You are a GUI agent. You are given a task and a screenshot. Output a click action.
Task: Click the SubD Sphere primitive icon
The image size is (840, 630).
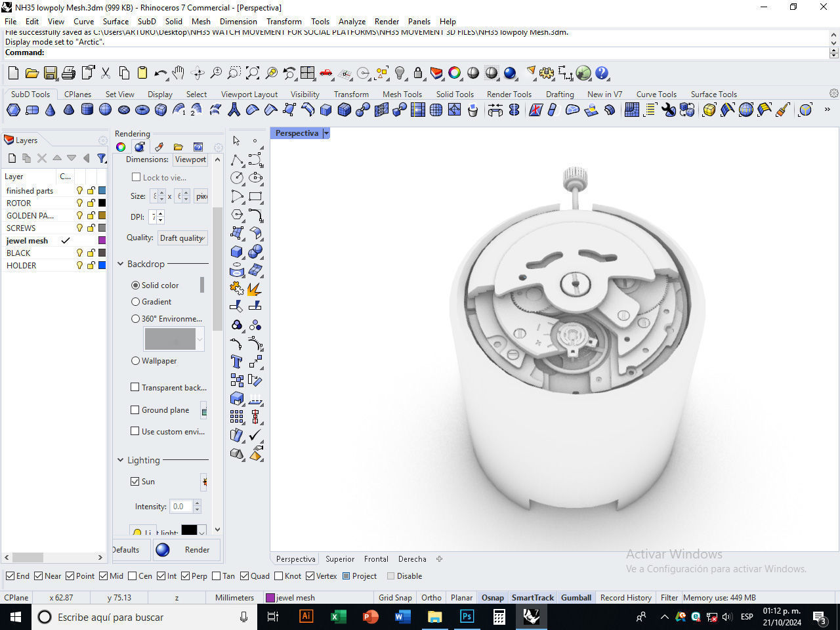pyautogui.click(x=105, y=110)
